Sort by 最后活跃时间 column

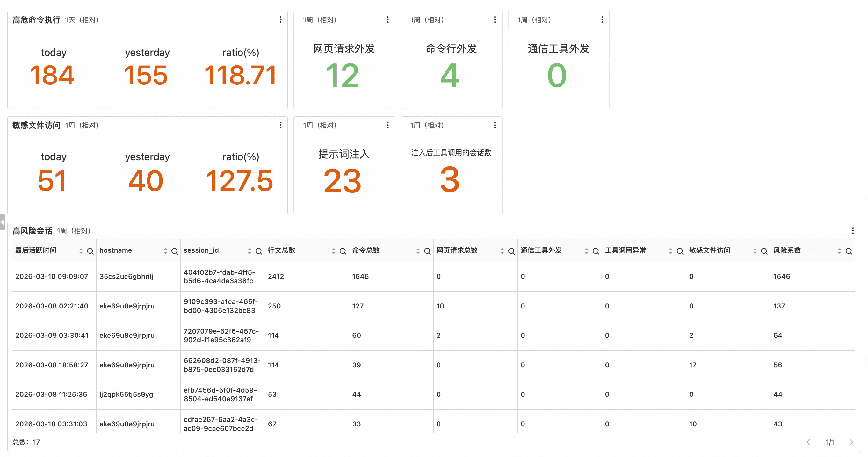click(81, 251)
